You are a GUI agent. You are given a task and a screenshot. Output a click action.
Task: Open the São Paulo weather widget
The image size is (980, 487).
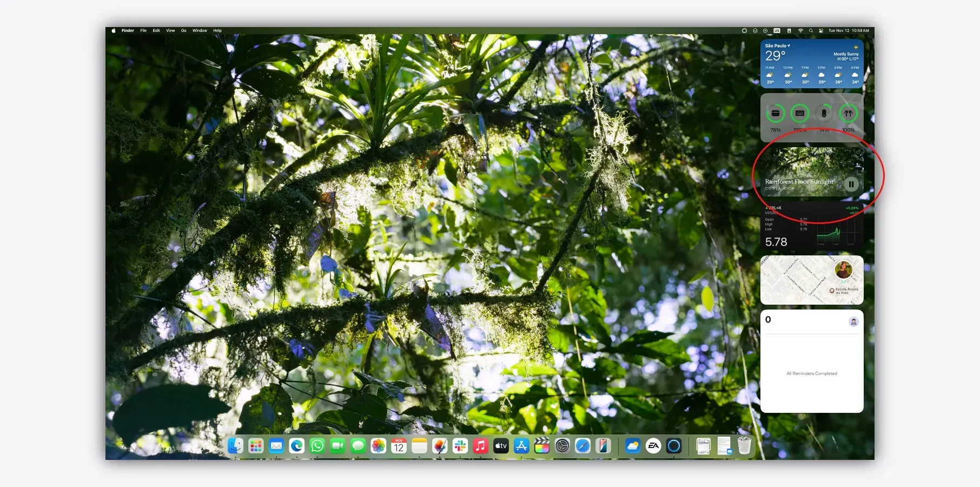pos(811,63)
